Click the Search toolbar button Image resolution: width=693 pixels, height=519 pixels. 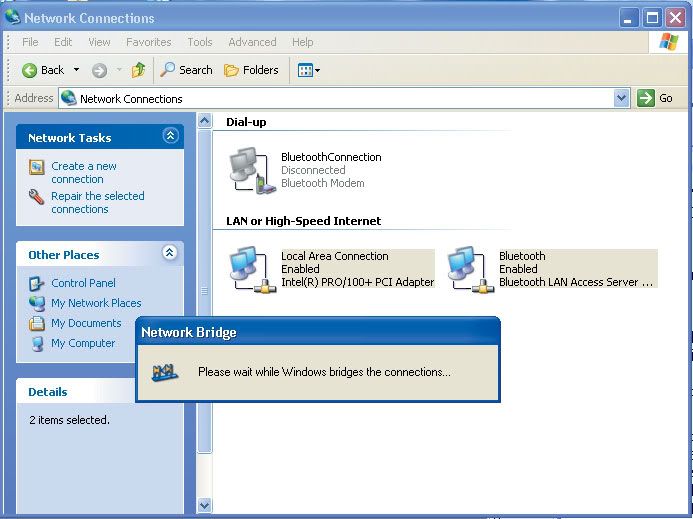click(186, 70)
